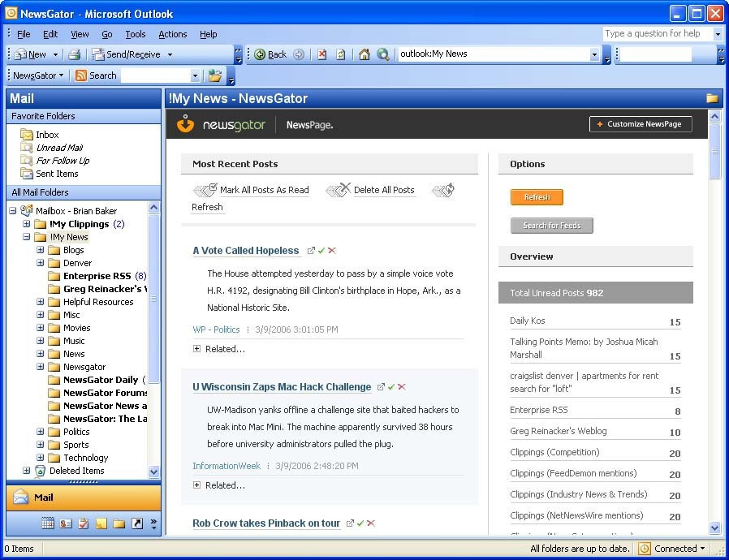Open the NewsGator toolbar dropdown menu
The image size is (729, 560).
click(38, 75)
